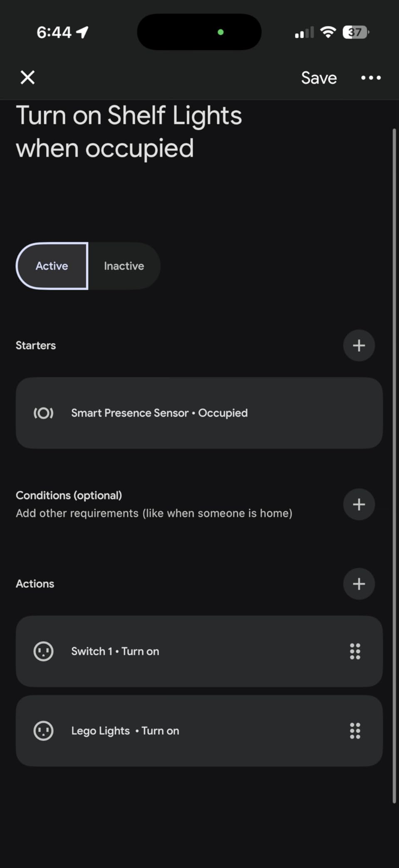
Task: Tap the Lego Lights outlet icon
Action: coord(43,731)
